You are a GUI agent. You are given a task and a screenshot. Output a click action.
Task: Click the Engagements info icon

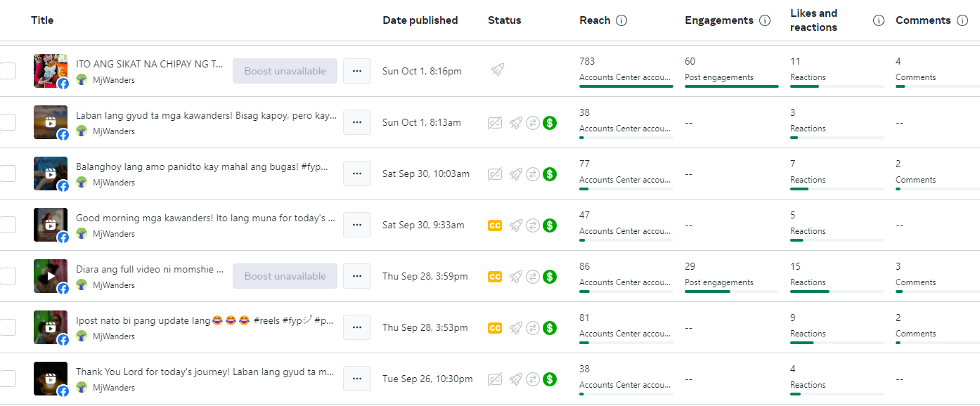(x=765, y=20)
